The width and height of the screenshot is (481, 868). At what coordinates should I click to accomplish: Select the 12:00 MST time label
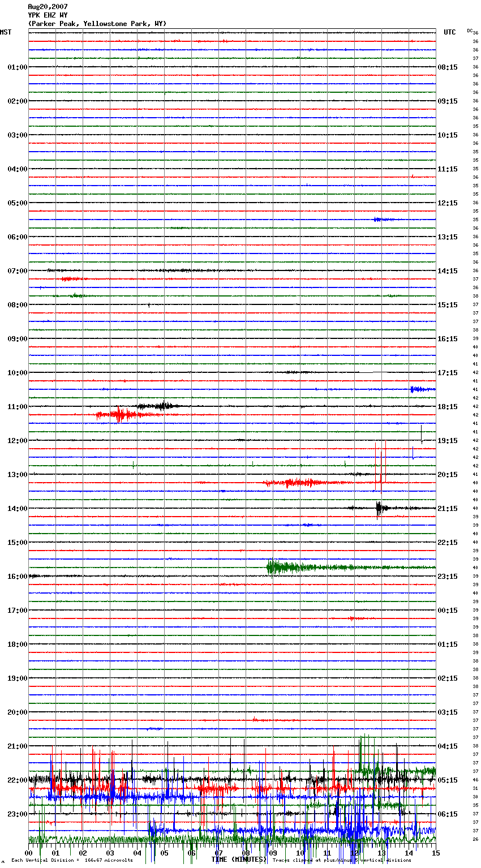click(18, 441)
